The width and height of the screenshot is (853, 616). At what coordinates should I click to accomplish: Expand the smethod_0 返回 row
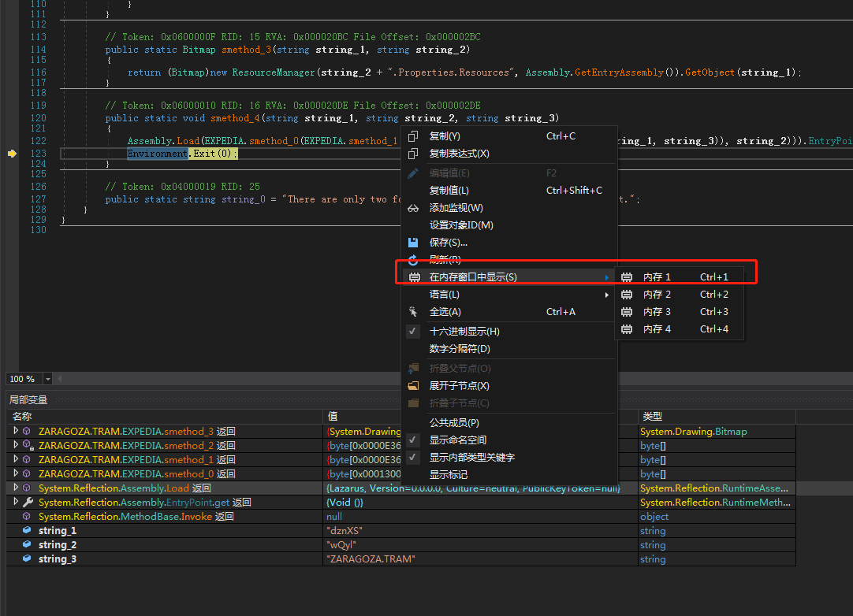[16, 473]
